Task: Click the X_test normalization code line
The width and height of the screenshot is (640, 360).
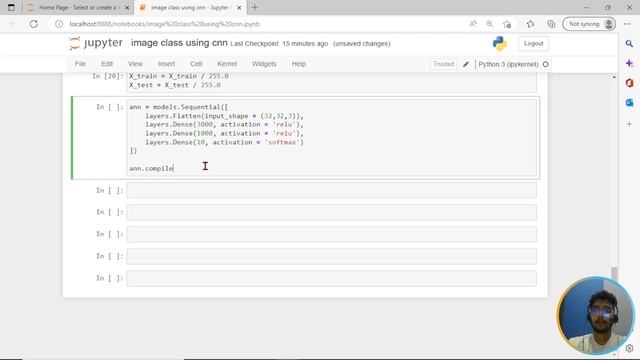Action: [175, 85]
